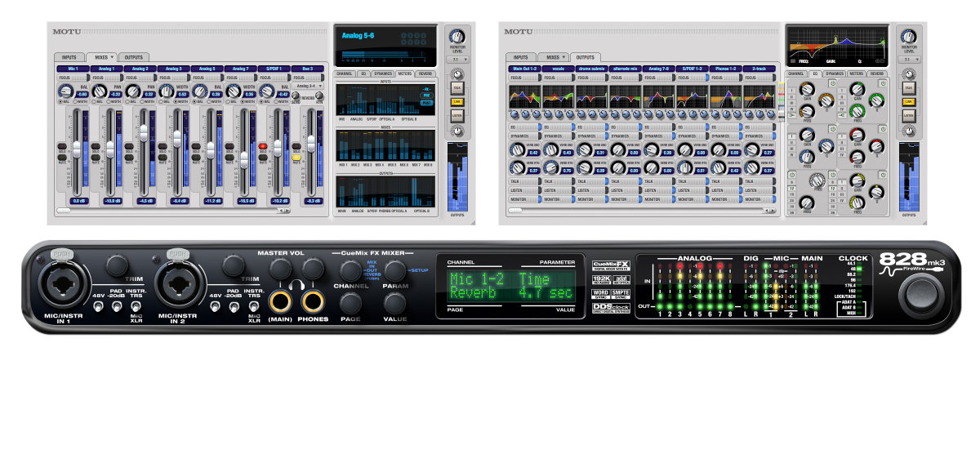Image resolution: width=980 pixels, height=454 pixels.
Task: Mute the Analog 2 channel
Action: tap(129, 157)
